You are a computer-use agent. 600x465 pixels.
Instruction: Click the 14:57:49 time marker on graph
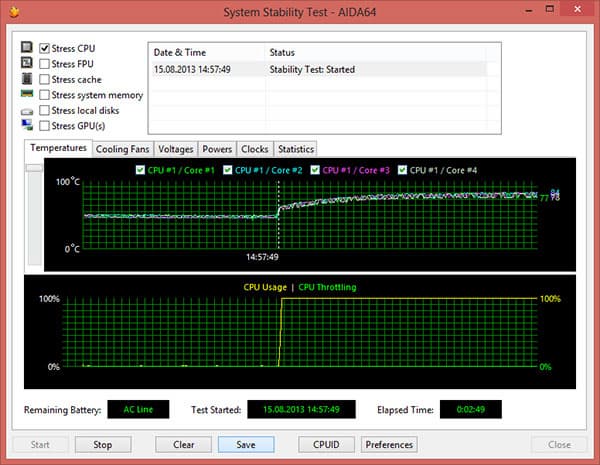point(262,257)
